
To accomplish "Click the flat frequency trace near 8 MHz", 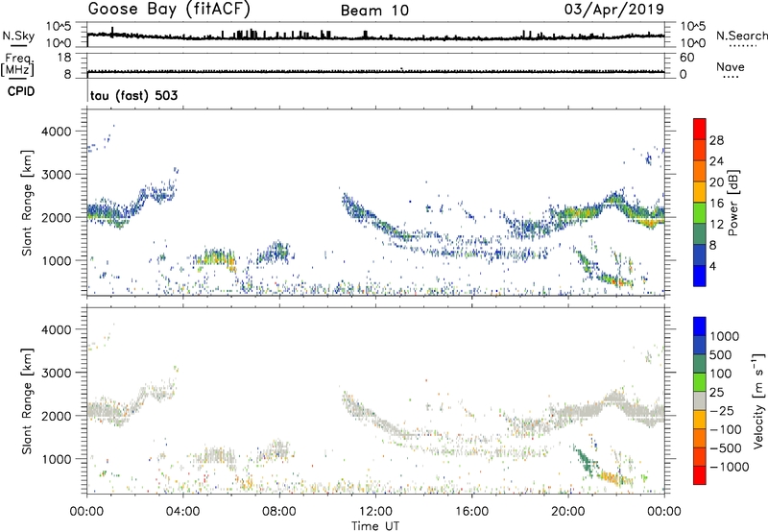I will pos(375,72).
